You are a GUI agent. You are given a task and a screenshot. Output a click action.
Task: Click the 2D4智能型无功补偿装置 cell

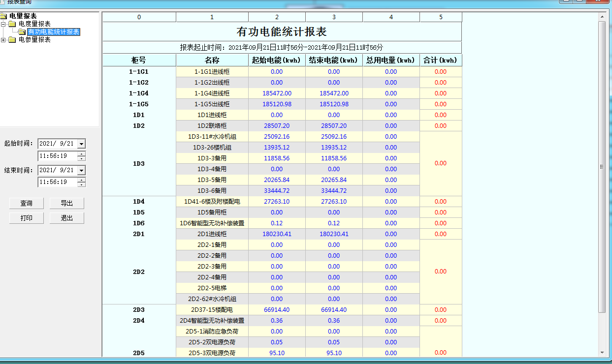click(x=212, y=321)
